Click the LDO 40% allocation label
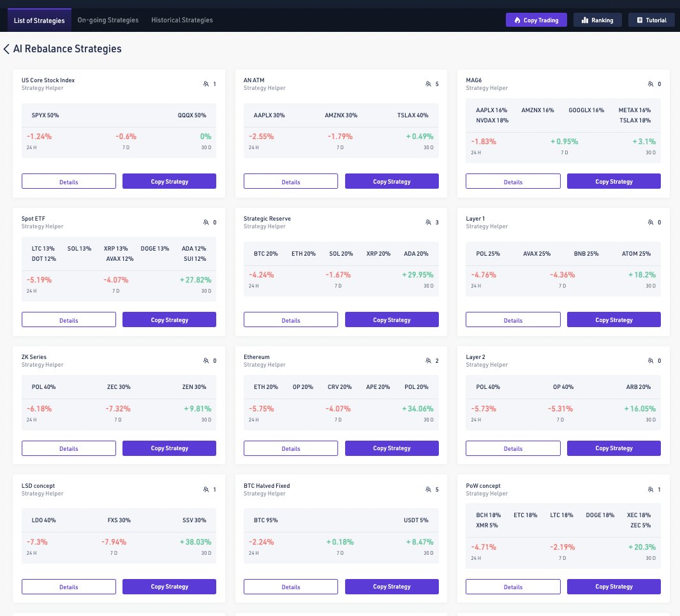 (44, 520)
